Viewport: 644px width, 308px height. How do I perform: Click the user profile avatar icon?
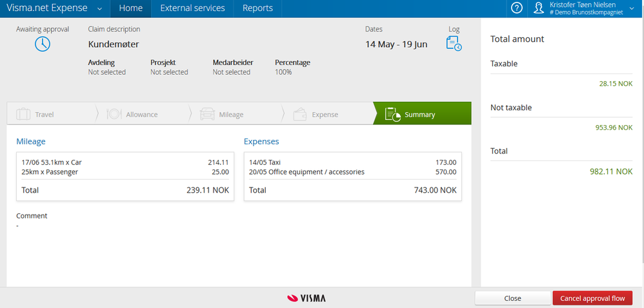pos(539,8)
